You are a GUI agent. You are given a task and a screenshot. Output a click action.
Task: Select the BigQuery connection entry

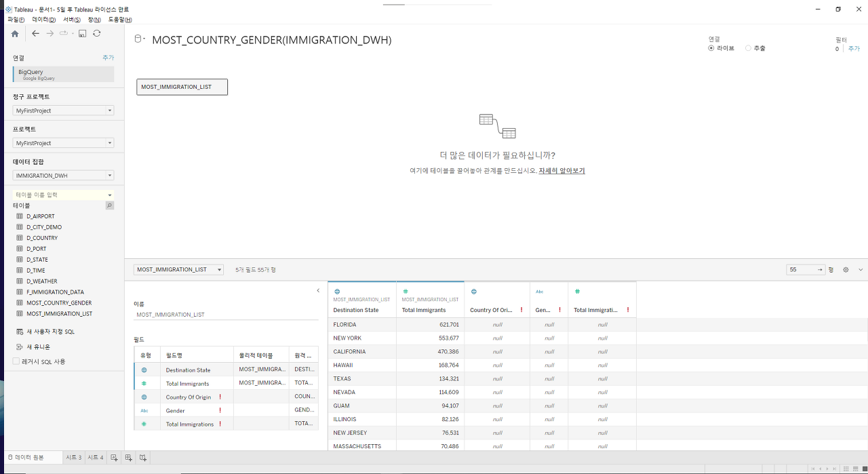(64, 75)
